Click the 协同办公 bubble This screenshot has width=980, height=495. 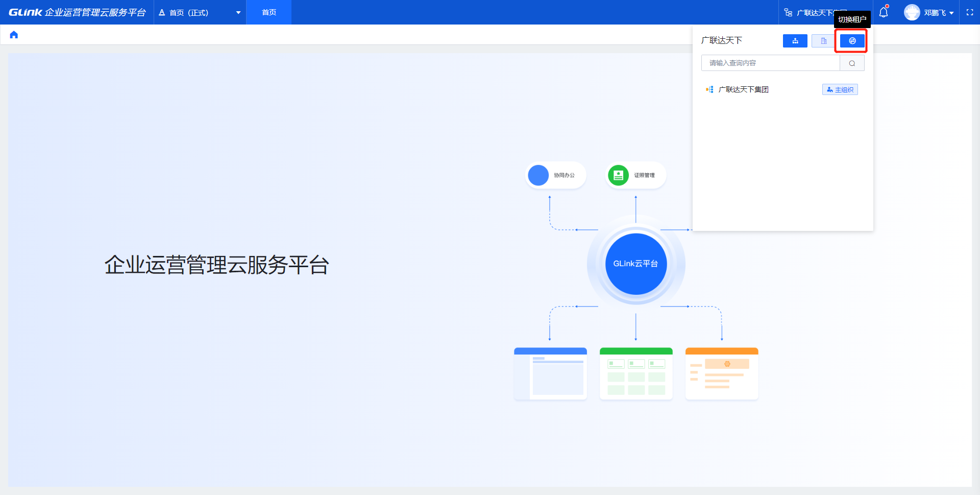(555, 175)
